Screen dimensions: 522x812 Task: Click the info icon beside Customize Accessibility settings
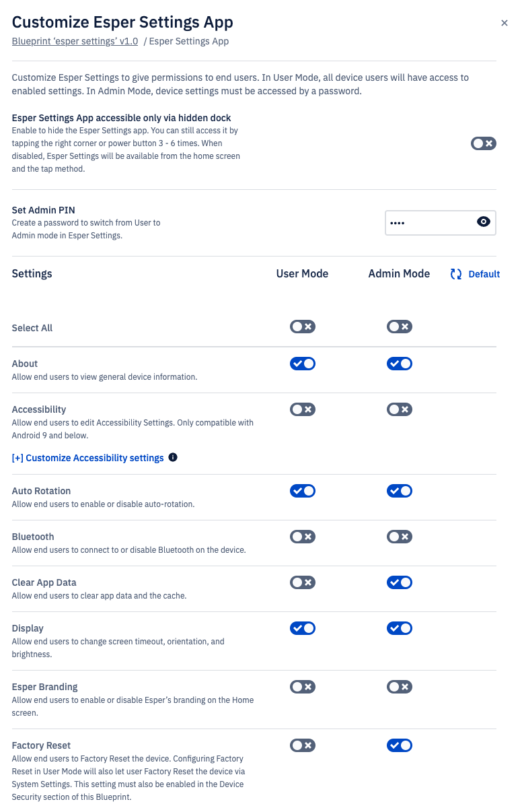(173, 457)
